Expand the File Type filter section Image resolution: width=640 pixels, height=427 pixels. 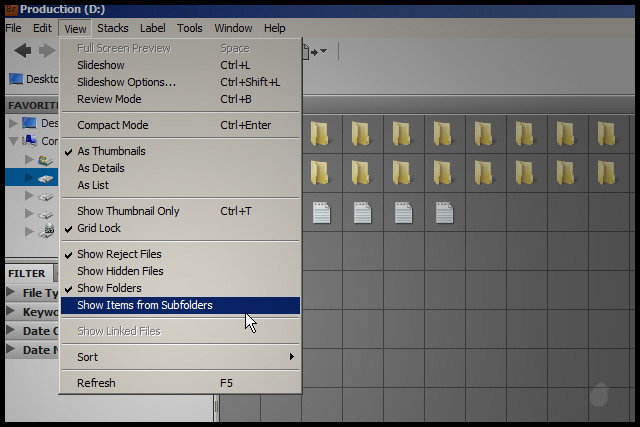[x=10, y=293]
